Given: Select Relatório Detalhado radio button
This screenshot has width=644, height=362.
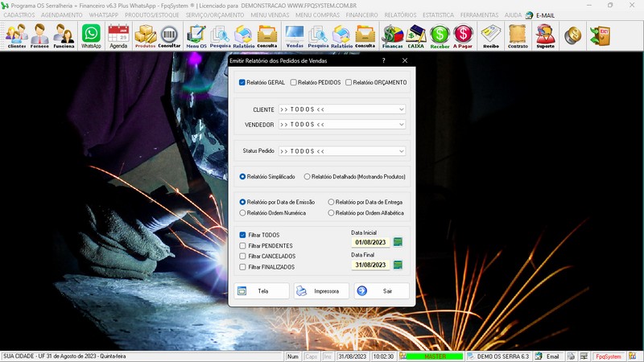Looking at the screenshot, I should [308, 176].
